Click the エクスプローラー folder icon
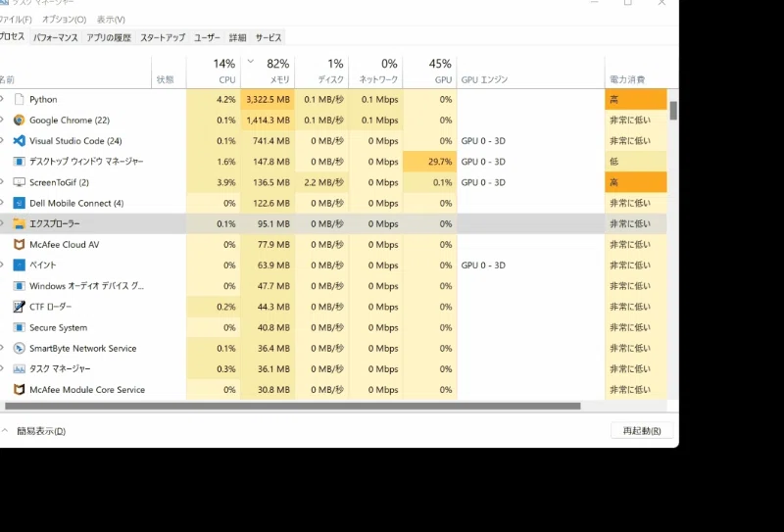784x532 pixels. 19,223
